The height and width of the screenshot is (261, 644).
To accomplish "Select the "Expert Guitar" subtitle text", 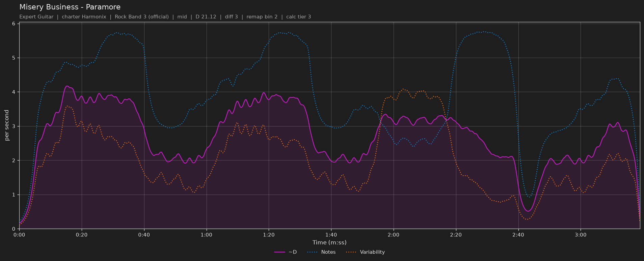I will 36,17.
